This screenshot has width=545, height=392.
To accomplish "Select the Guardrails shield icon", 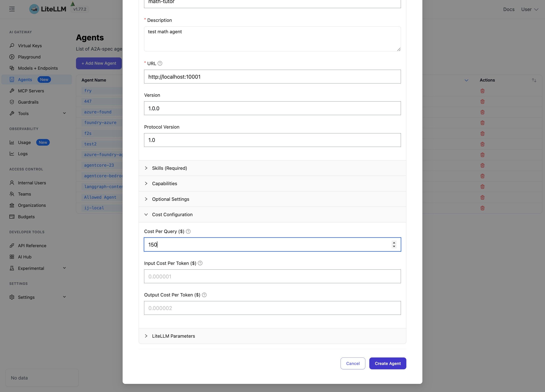I will click(12, 102).
